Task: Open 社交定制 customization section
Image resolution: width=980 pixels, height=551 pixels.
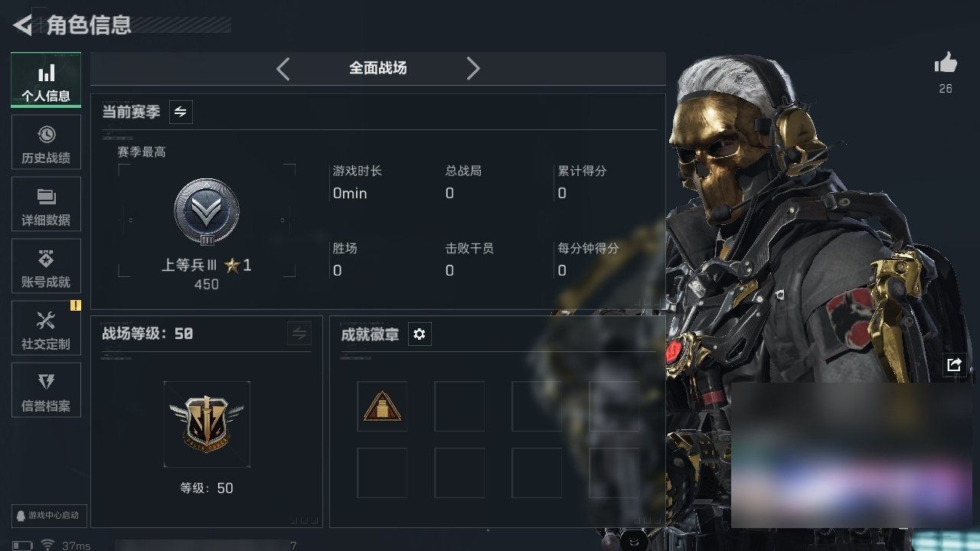Action: pos(46,328)
